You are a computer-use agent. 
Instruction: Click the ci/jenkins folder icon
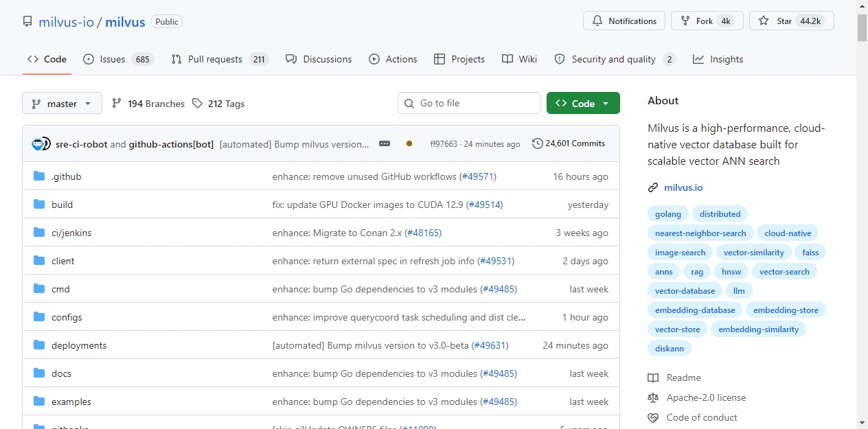click(x=39, y=233)
